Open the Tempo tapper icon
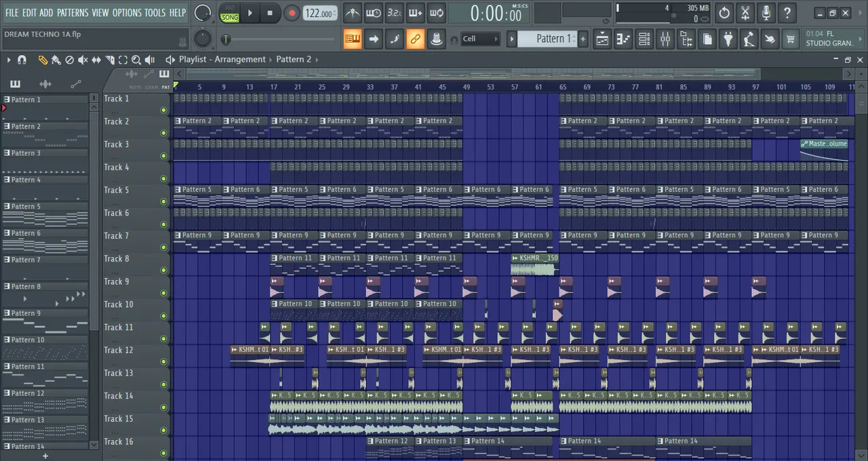The image size is (868, 461). (x=749, y=39)
